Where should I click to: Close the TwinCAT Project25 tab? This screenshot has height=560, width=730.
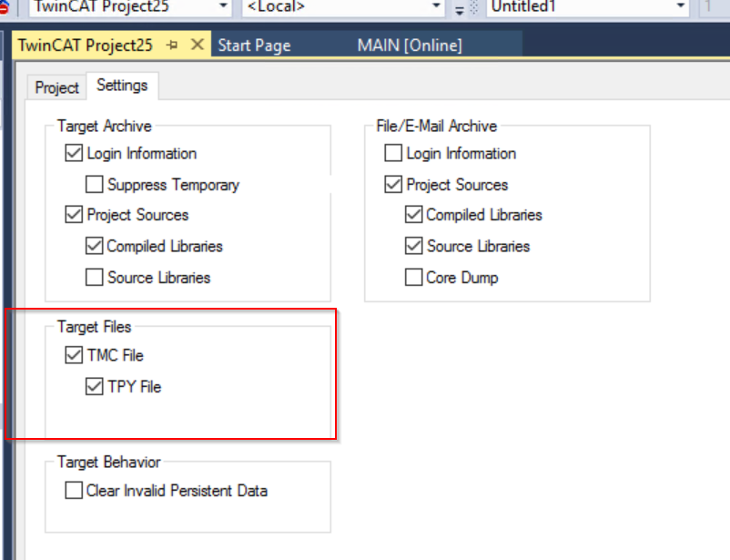pos(198,45)
